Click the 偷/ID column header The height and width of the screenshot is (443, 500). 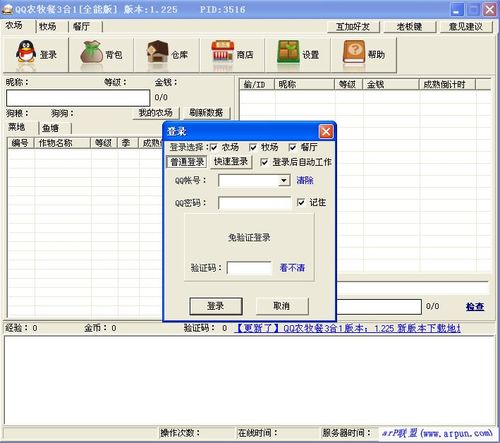(x=257, y=85)
